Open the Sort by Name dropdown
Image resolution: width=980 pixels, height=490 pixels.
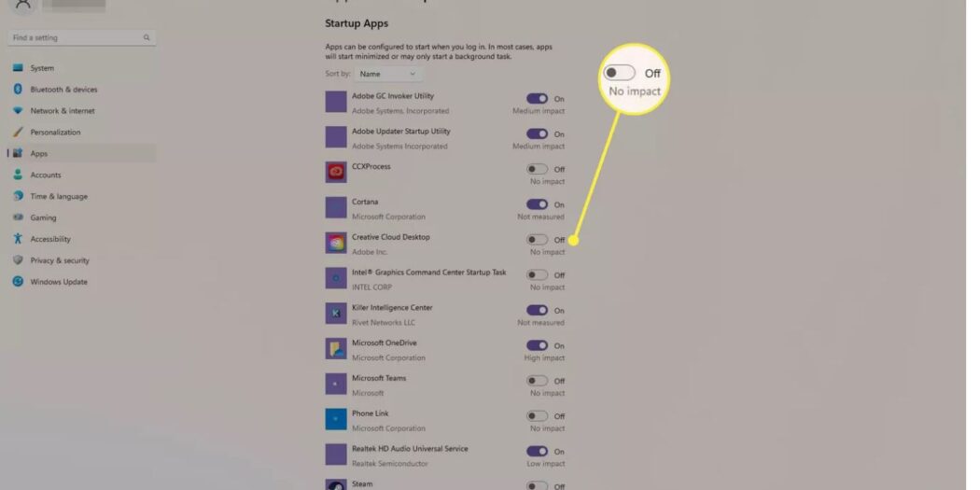pos(388,74)
